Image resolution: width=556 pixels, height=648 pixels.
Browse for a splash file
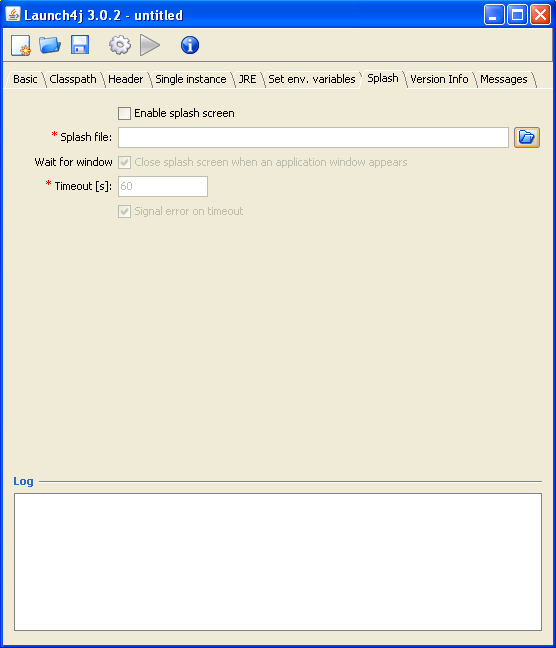(527, 137)
